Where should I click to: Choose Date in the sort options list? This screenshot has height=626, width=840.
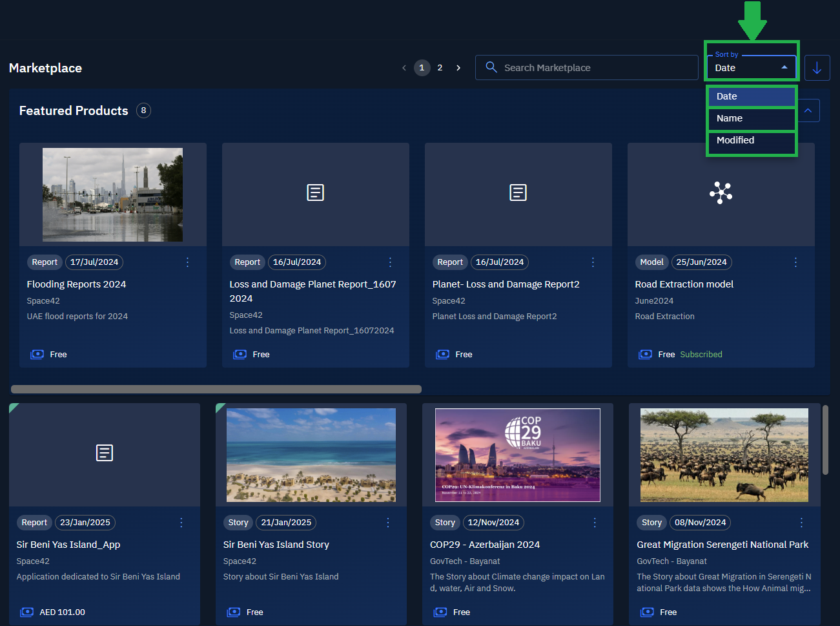point(752,97)
